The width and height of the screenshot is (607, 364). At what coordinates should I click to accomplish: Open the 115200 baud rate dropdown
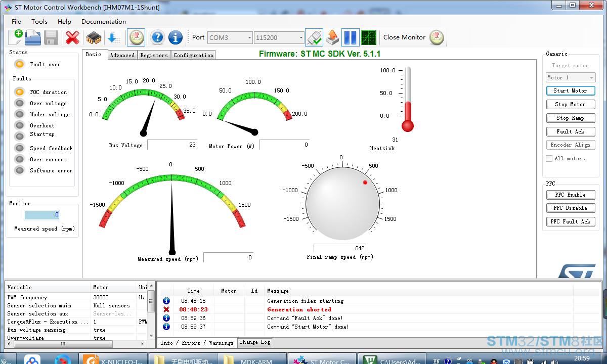[279, 37]
